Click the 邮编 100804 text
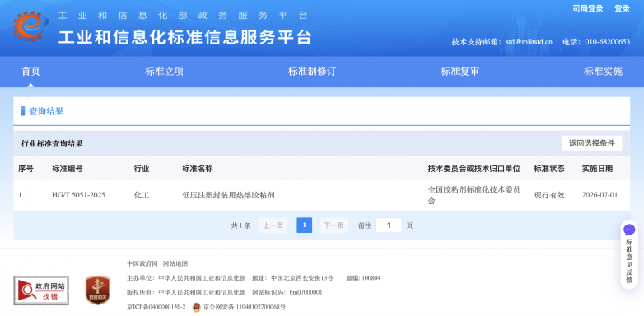The image size is (644, 316). pos(363,278)
